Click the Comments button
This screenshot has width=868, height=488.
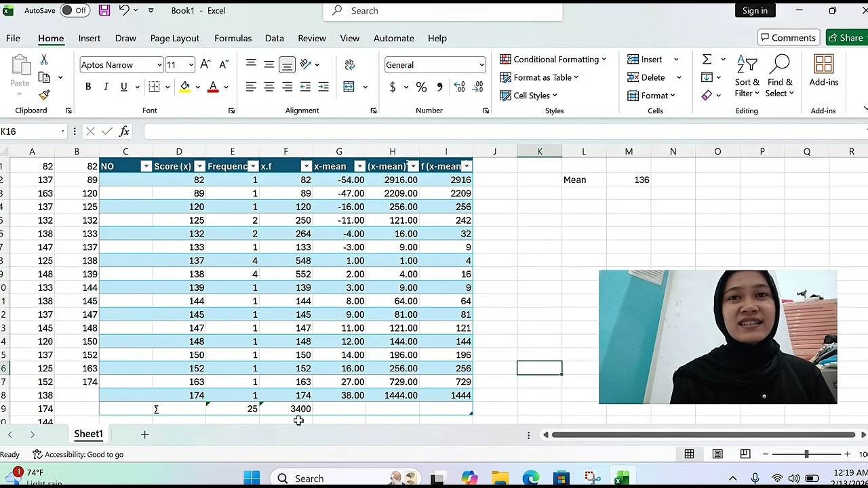pos(788,38)
